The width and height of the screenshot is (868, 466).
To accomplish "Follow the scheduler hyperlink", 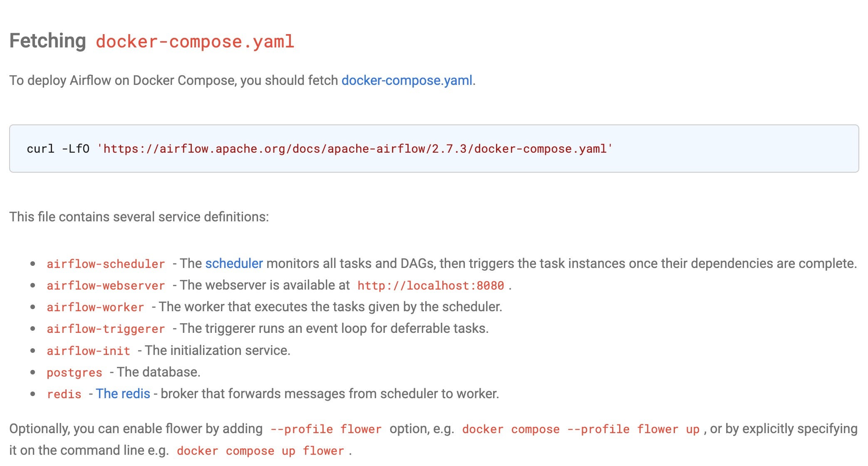I will 234,263.
